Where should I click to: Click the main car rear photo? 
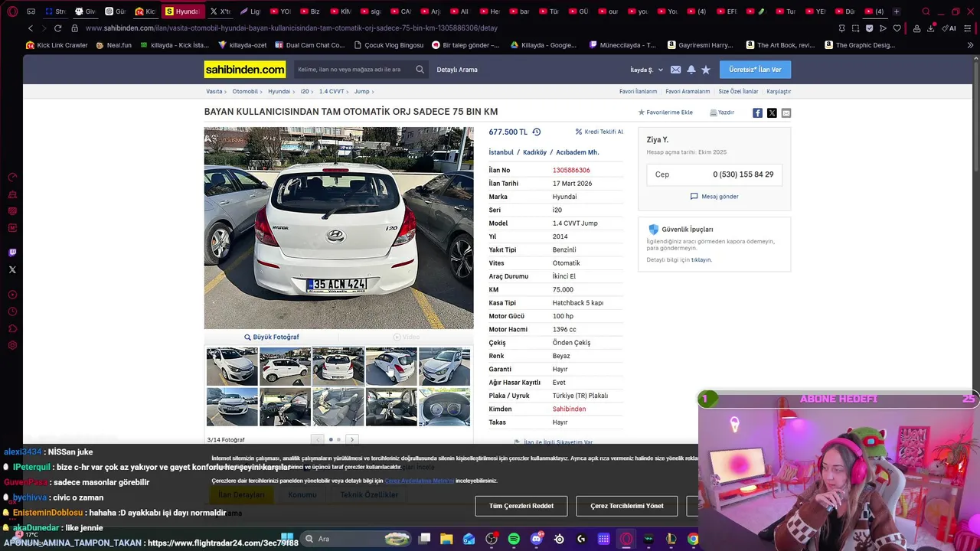[338, 228]
